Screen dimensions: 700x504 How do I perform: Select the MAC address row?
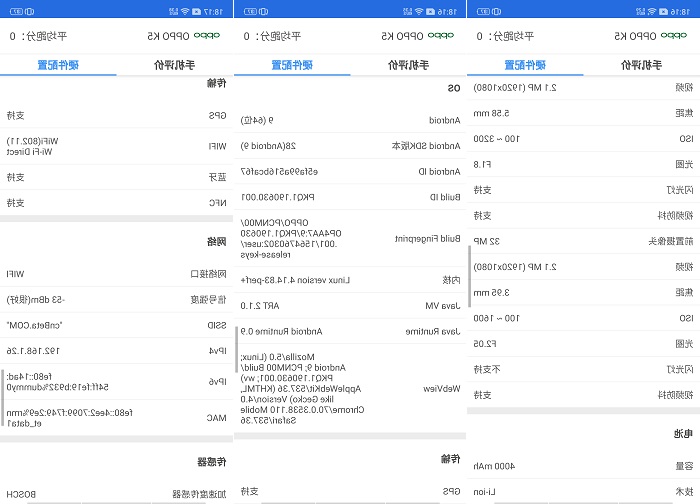(117, 418)
